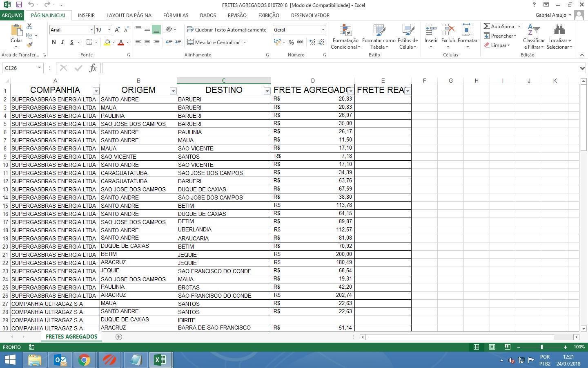Toggle bottom vertical alignment

pyautogui.click(x=156, y=29)
